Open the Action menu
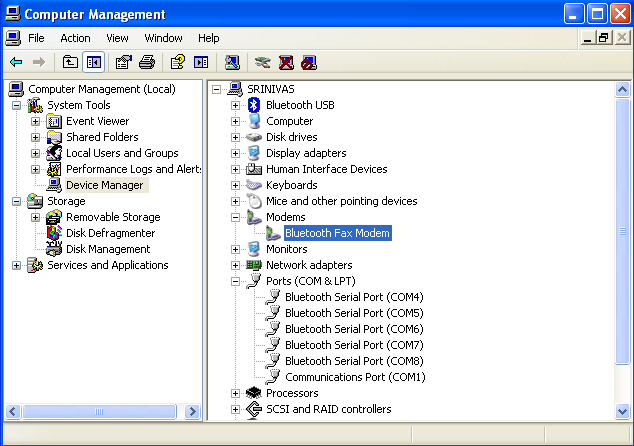The height and width of the screenshot is (446, 634). [x=75, y=38]
